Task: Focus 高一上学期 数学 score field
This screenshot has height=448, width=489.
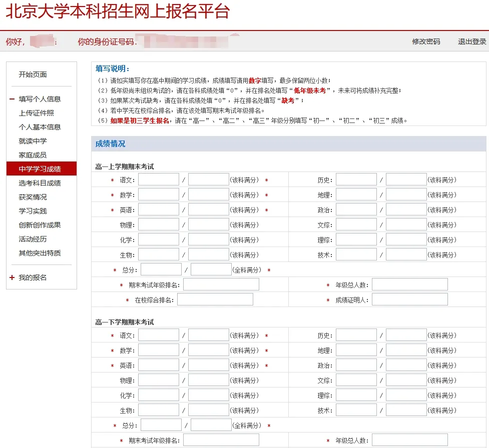Action: click(x=159, y=194)
